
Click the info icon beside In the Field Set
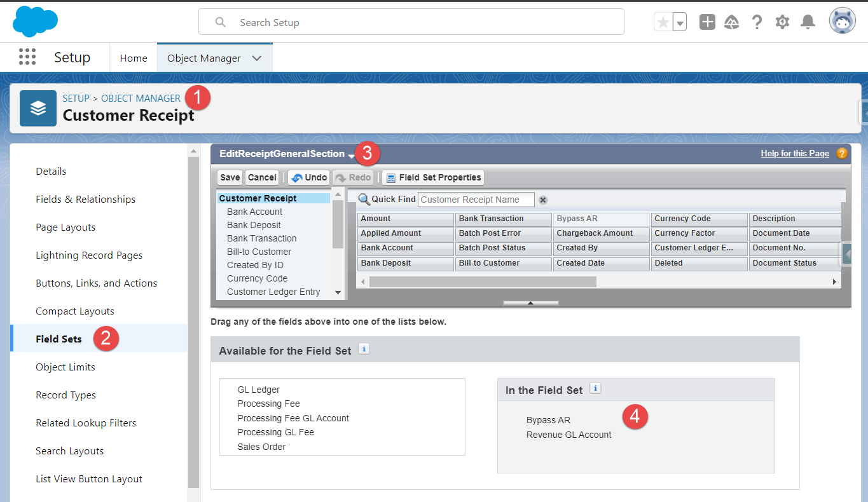[595, 388]
